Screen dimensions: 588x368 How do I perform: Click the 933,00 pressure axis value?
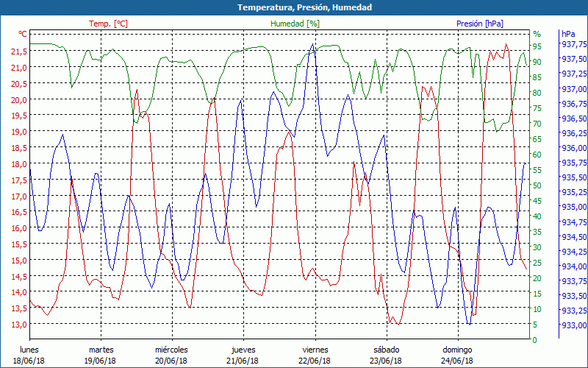click(x=573, y=325)
